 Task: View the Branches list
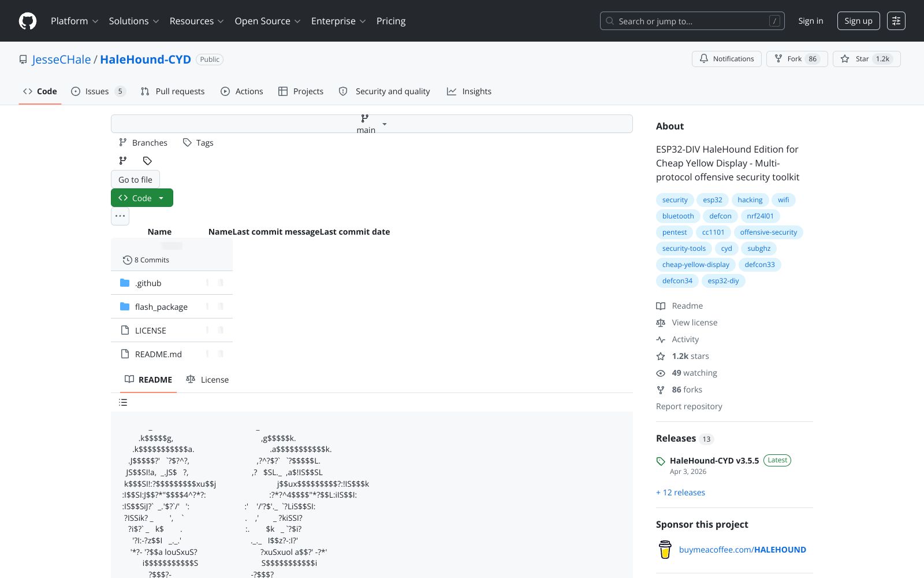tap(143, 142)
